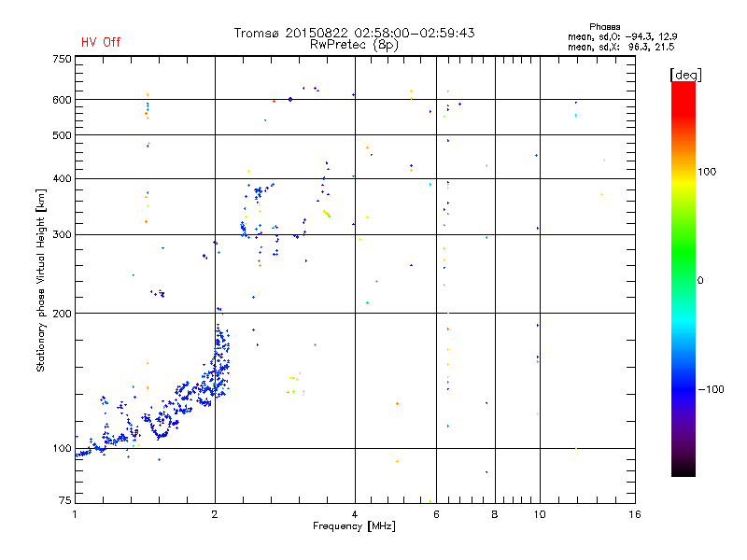Screen dimensions: 747x560
Task: Click the x-axis tick label '8'
Action: click(495, 514)
